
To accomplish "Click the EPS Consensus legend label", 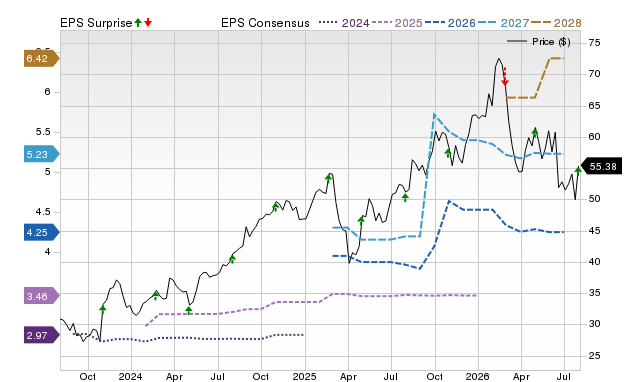I will [x=265, y=23].
